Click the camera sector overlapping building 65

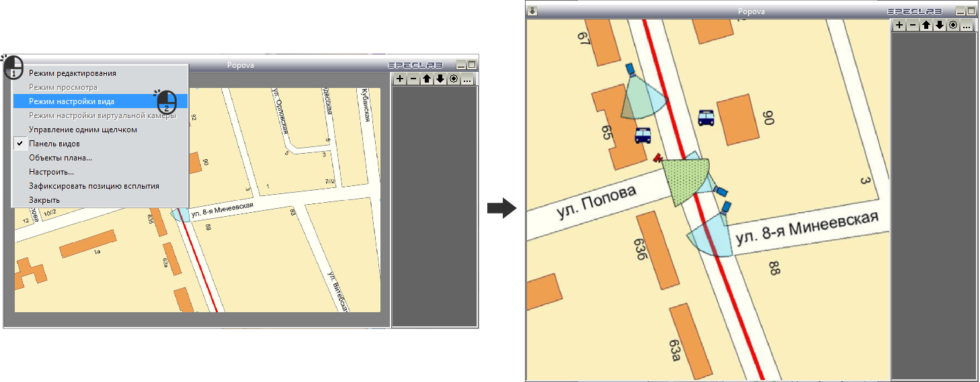[642, 97]
